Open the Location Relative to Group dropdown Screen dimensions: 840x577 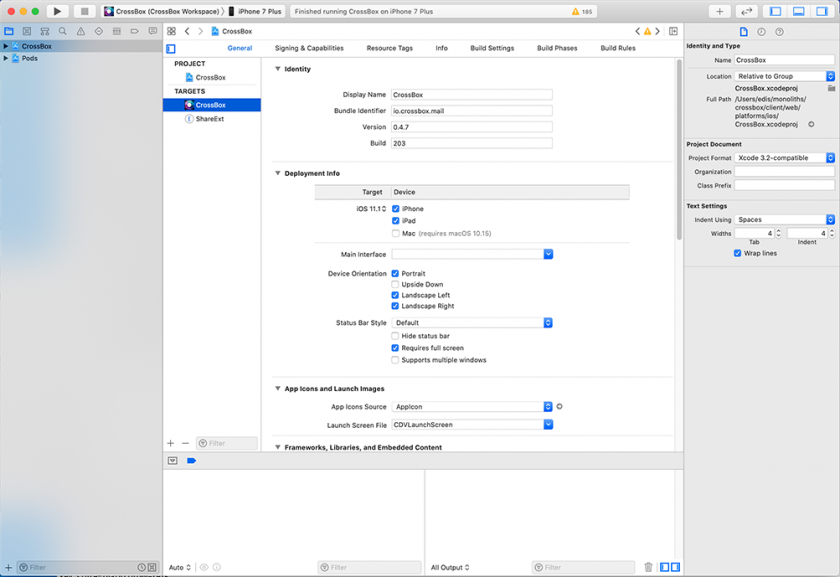(x=784, y=76)
